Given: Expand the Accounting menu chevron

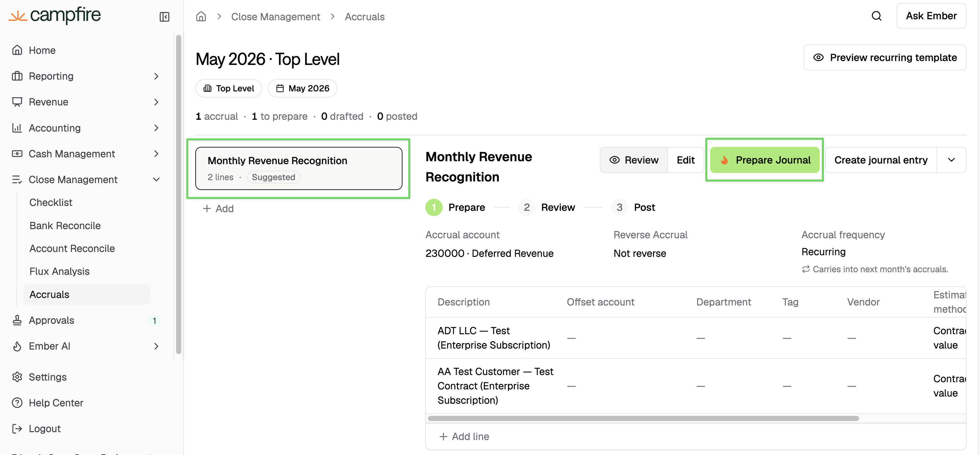Looking at the screenshot, I should pos(156,128).
